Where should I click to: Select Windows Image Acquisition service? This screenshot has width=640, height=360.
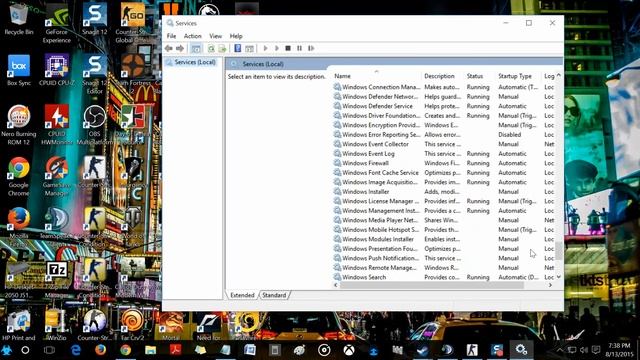click(444, 182)
